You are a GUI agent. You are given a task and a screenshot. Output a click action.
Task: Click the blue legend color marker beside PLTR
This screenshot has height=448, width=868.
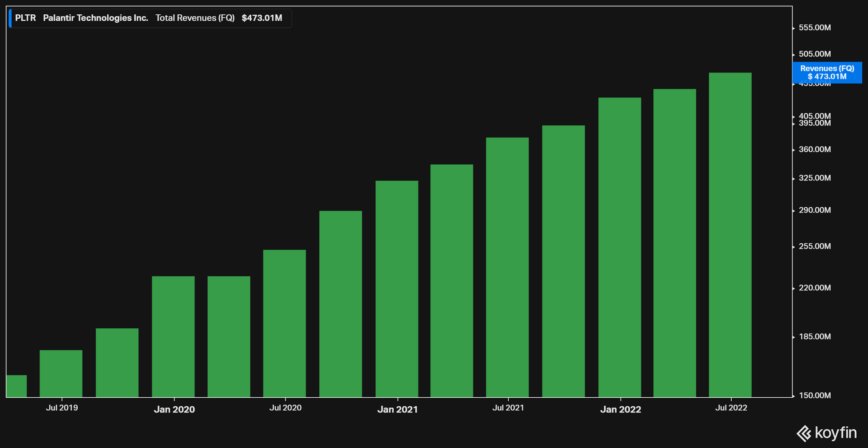coord(10,18)
